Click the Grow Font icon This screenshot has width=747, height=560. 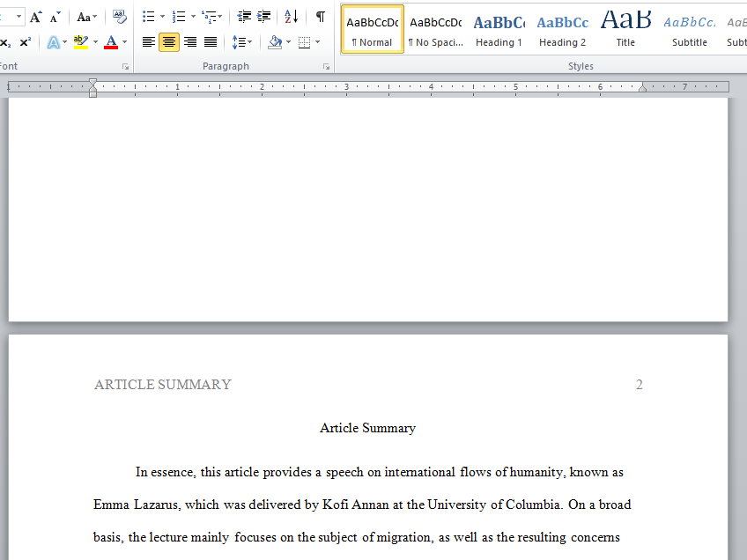point(36,18)
